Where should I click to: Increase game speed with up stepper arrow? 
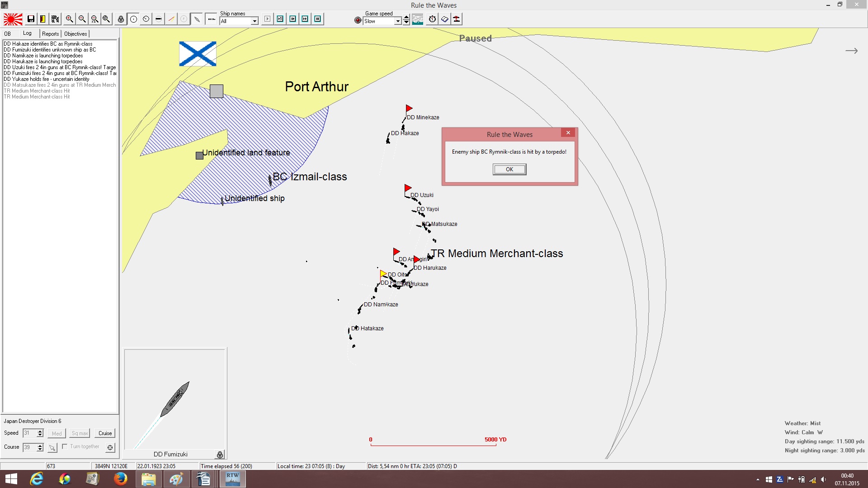(x=406, y=18)
